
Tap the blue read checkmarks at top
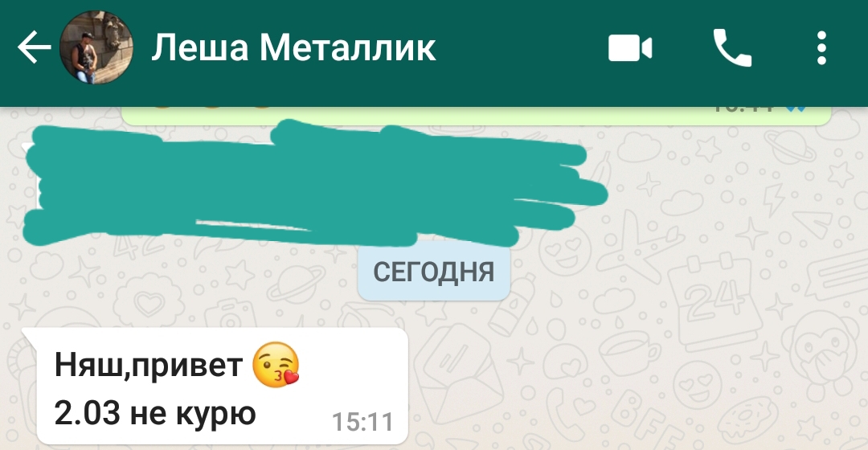coord(796,109)
